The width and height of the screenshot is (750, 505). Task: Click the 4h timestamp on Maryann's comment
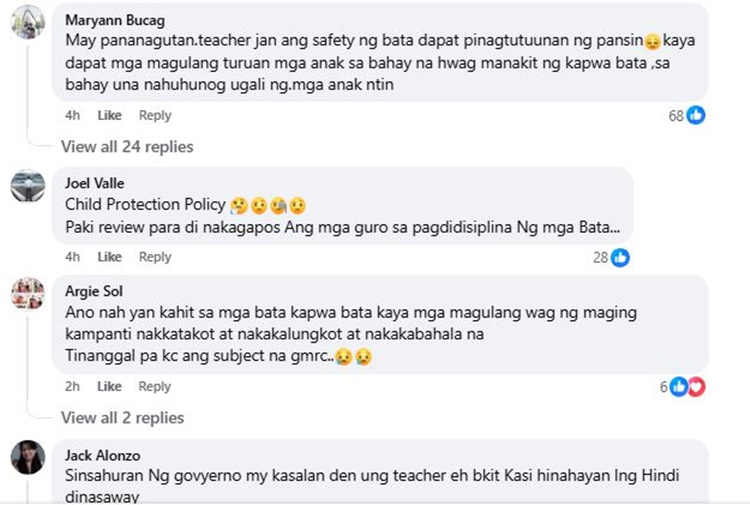[72, 115]
